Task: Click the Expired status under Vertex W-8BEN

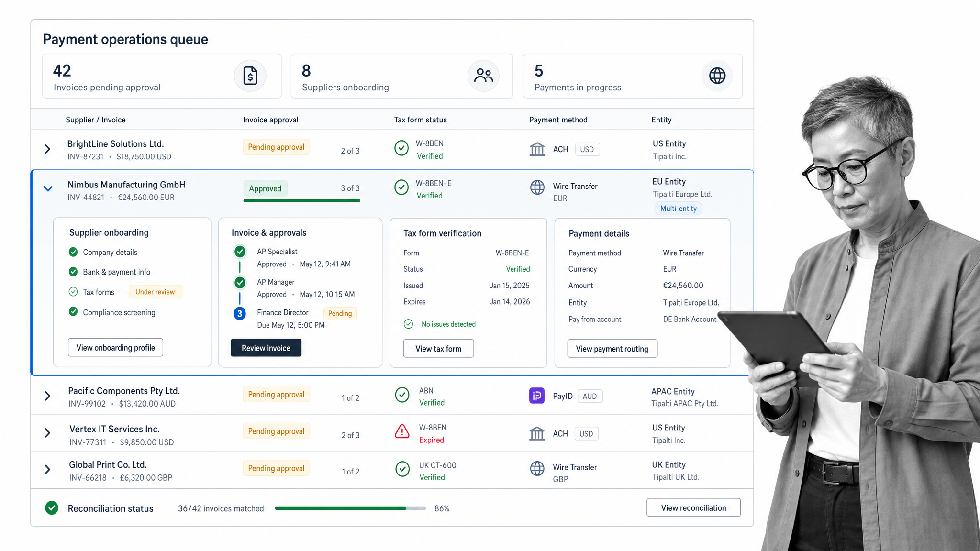Action: (432, 440)
